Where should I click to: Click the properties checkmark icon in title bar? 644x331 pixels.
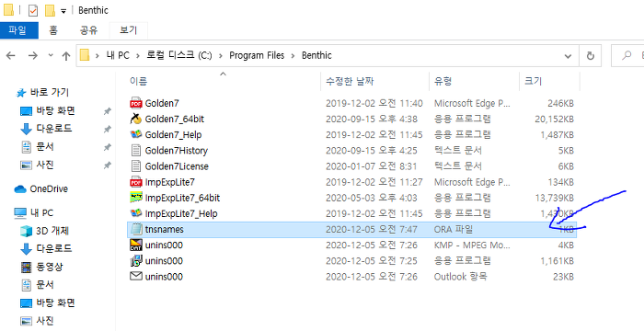click(x=33, y=10)
